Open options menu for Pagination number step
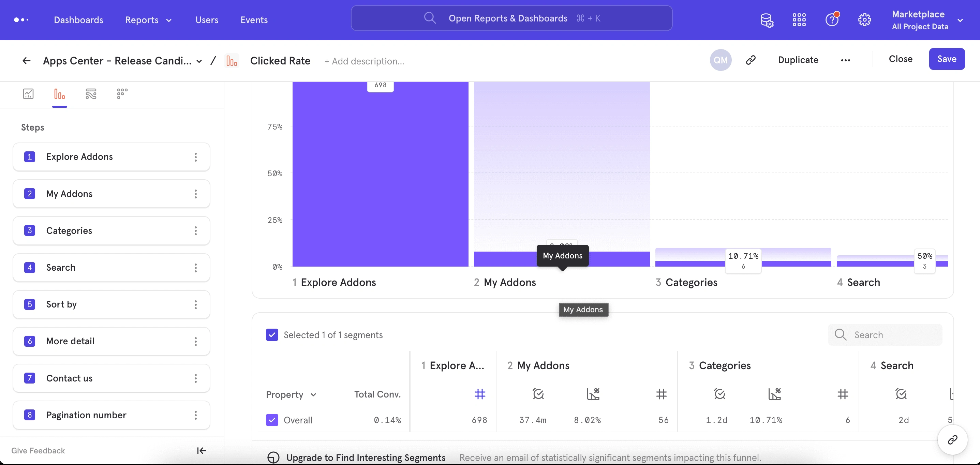 (x=195, y=415)
